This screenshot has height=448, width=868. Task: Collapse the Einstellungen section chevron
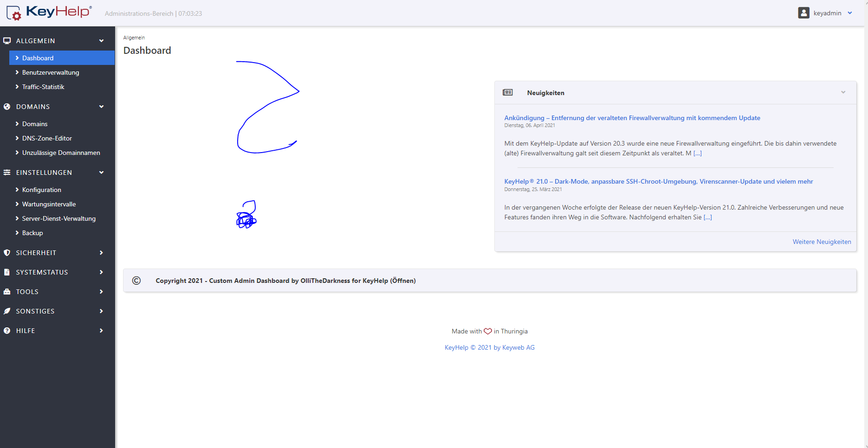coord(101,173)
